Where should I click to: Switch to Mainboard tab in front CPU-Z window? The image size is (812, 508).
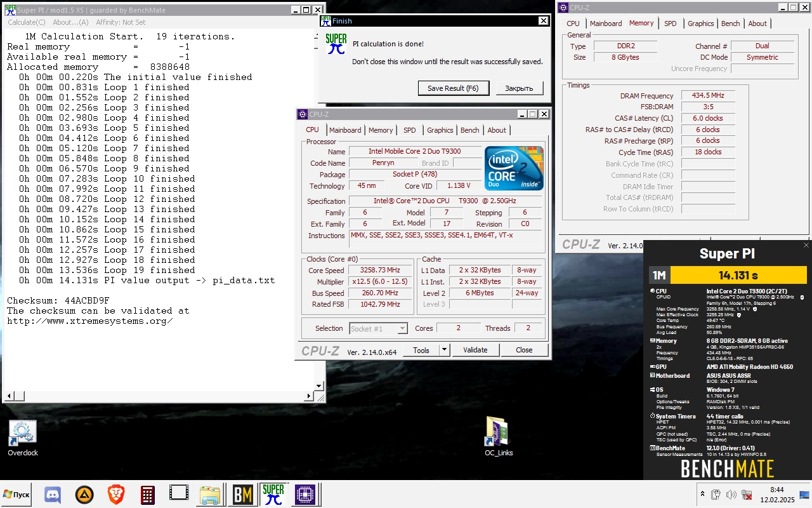(345, 130)
